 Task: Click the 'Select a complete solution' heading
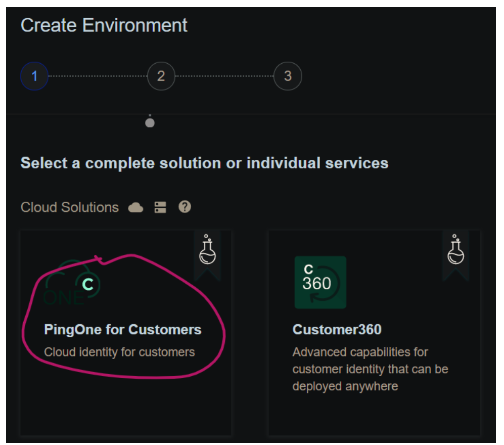[204, 163]
